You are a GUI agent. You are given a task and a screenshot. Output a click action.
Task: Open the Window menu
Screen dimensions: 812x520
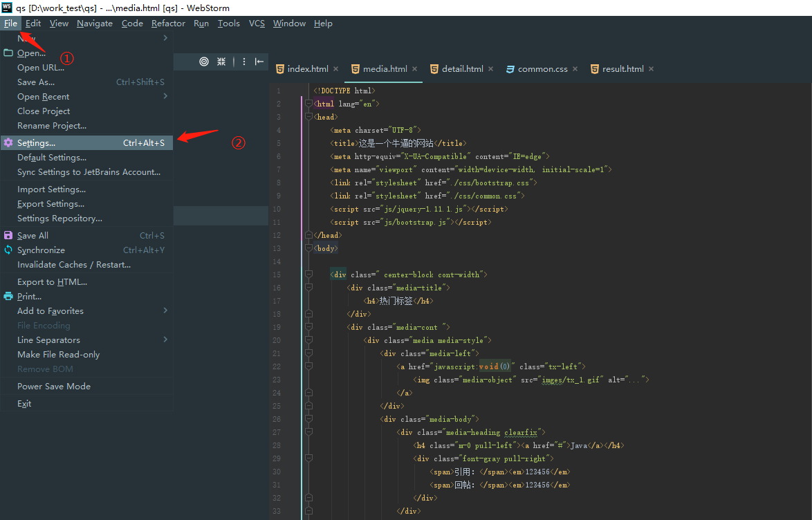290,24
